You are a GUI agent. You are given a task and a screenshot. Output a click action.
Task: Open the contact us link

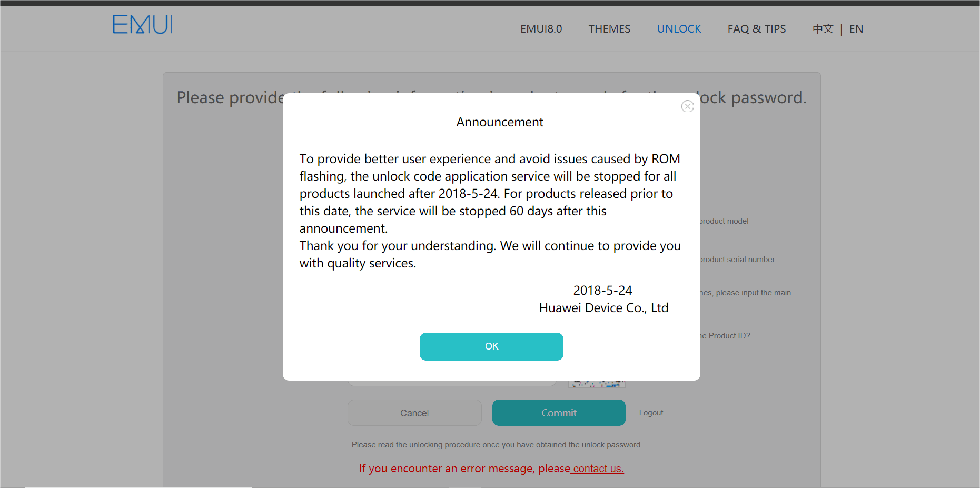pos(598,469)
